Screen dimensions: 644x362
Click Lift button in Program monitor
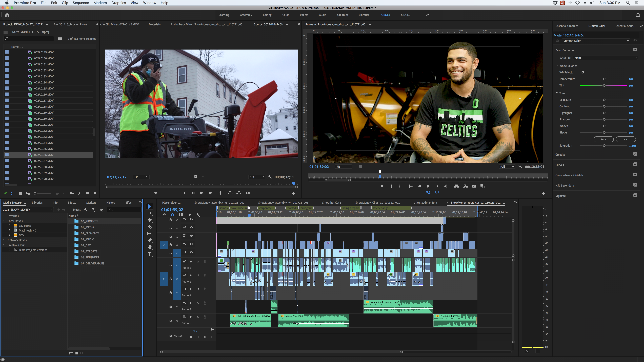click(x=456, y=186)
